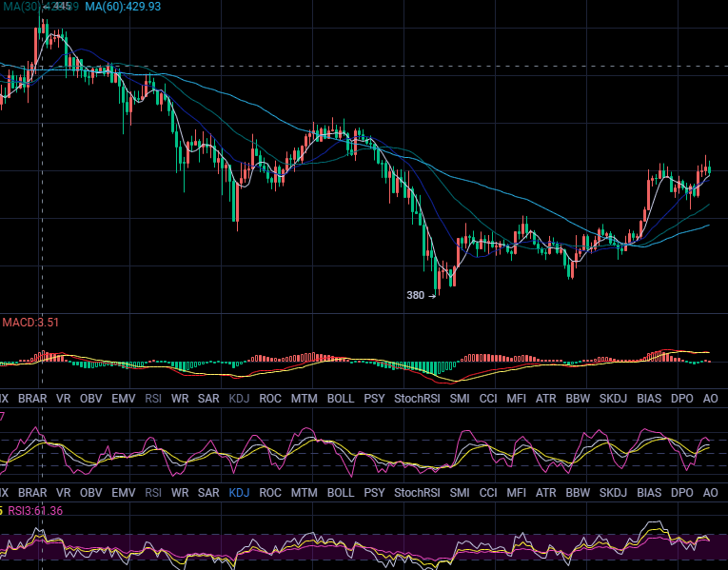728x570 pixels.
Task: Select VR indicator under the KDJ pane
Action: point(63,493)
